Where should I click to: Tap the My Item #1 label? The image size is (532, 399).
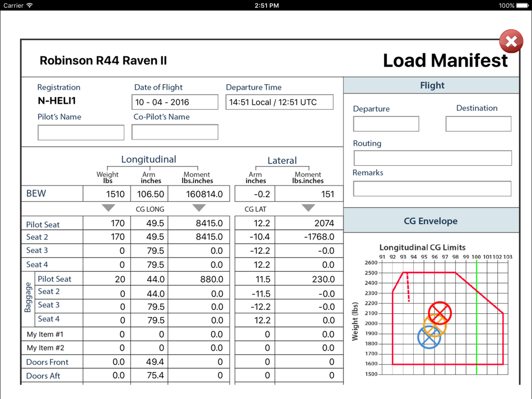[45, 334]
